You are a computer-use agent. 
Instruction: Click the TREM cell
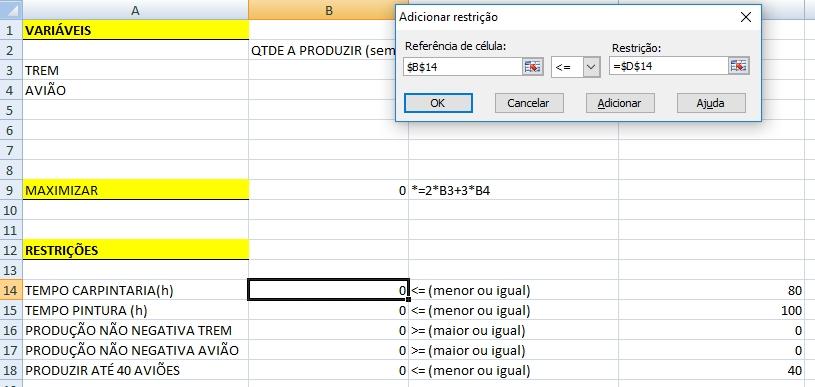[x=136, y=70]
